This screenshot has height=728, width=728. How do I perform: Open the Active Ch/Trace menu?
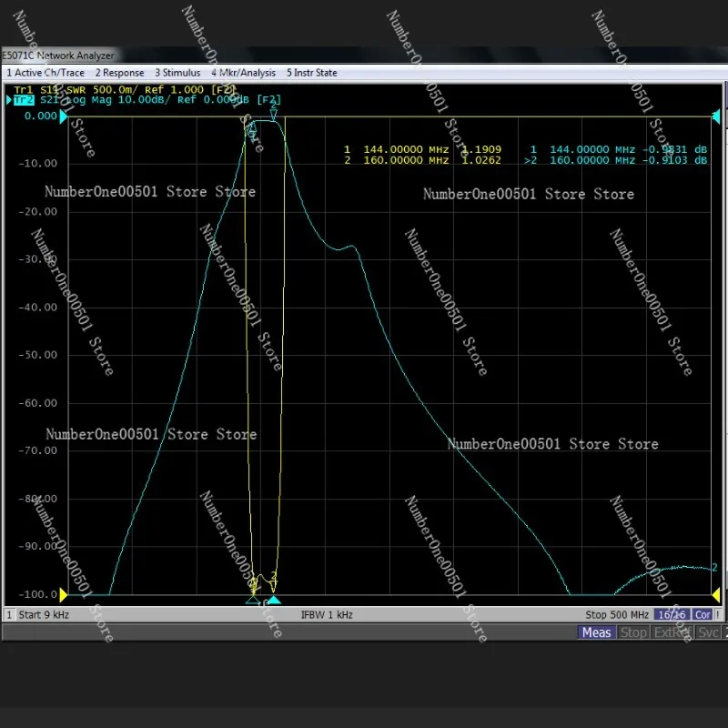pyautogui.click(x=45, y=72)
